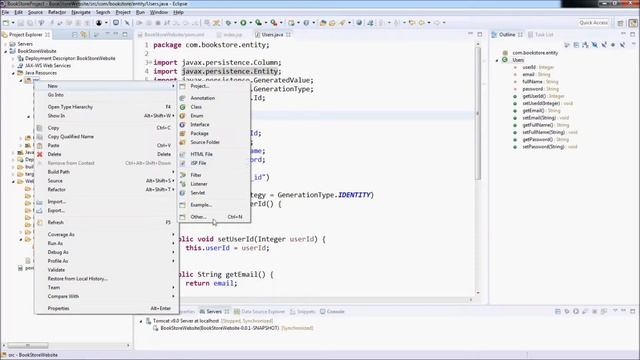Open the Window menu

tap(159, 12)
